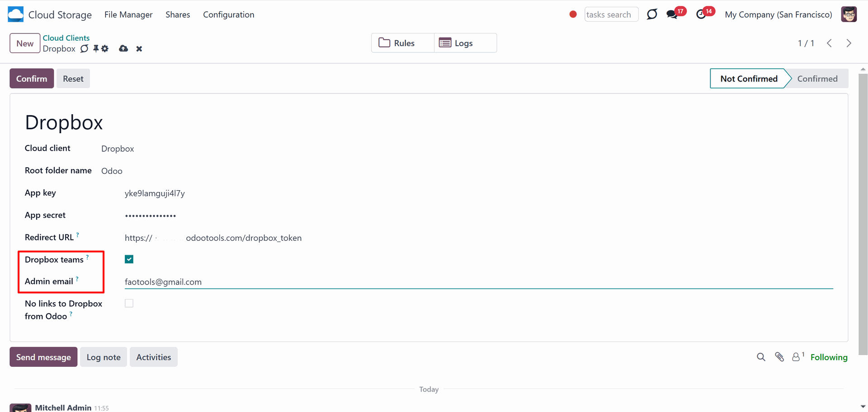Click the pin icon beside the Dropbox breadcrumb
The height and width of the screenshot is (412, 868).
(96, 48)
